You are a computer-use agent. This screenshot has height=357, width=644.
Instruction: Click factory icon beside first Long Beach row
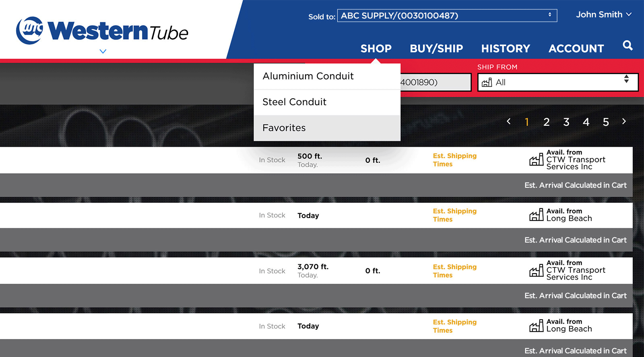click(x=536, y=215)
